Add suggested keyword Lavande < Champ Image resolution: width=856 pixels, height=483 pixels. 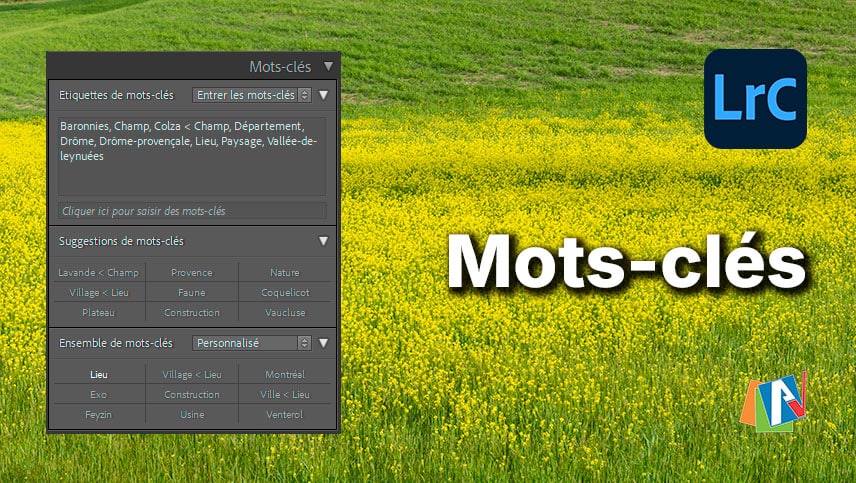pyautogui.click(x=99, y=272)
